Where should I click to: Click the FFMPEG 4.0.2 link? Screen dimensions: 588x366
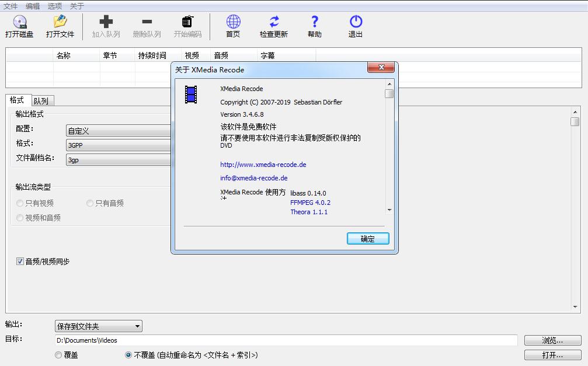pos(311,203)
